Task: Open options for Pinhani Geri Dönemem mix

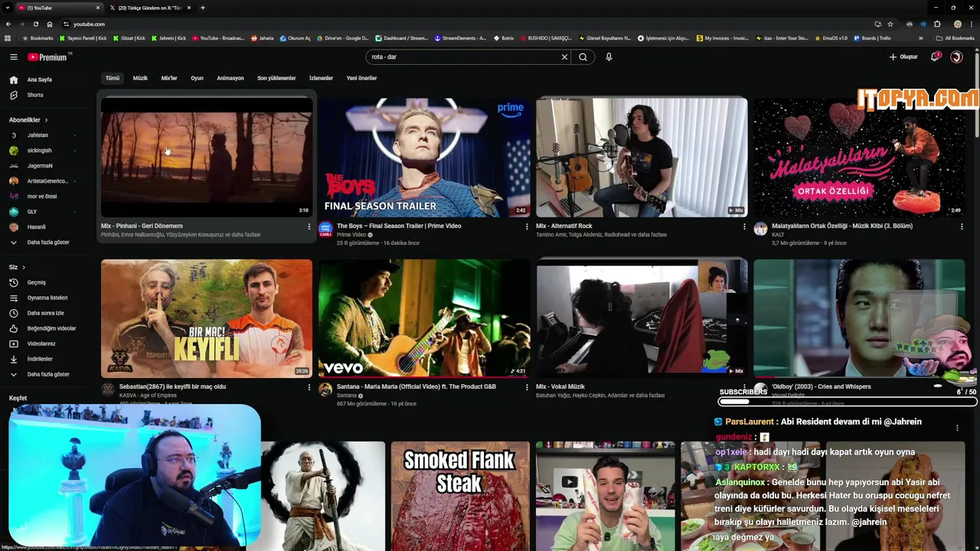Action: click(309, 227)
